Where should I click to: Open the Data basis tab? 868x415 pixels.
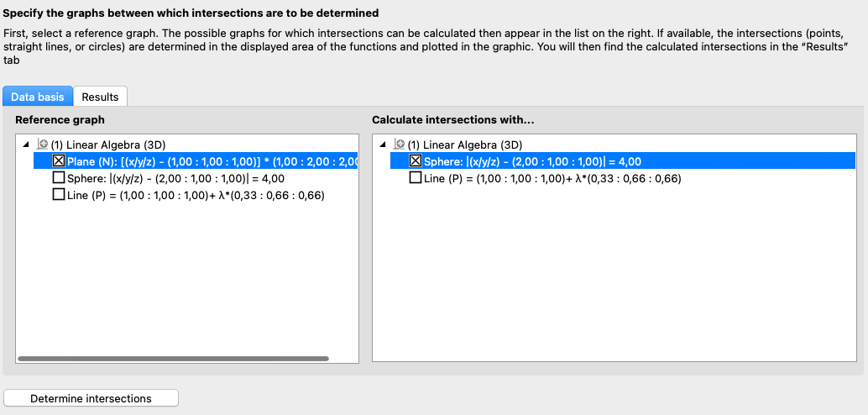click(x=38, y=97)
